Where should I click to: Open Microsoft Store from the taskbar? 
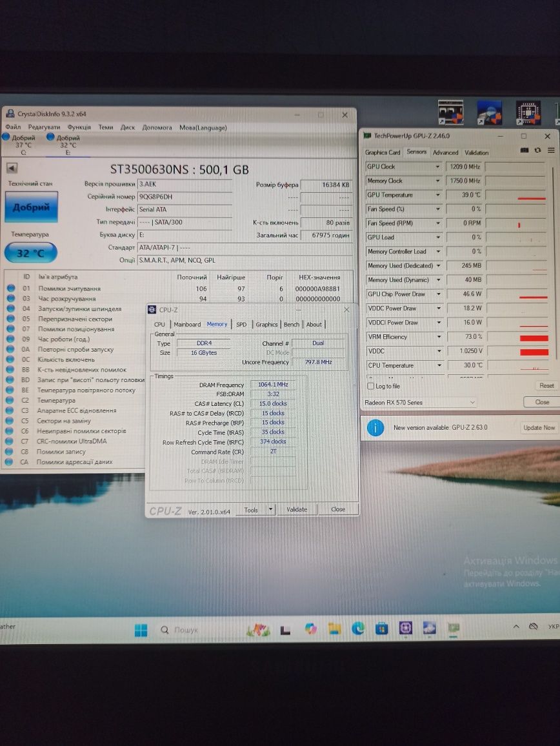point(381,629)
